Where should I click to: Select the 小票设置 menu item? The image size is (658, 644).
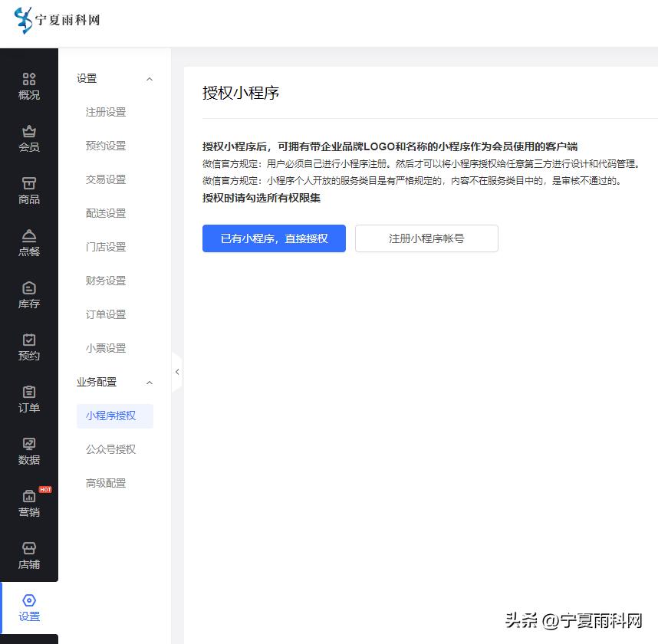[x=106, y=347]
